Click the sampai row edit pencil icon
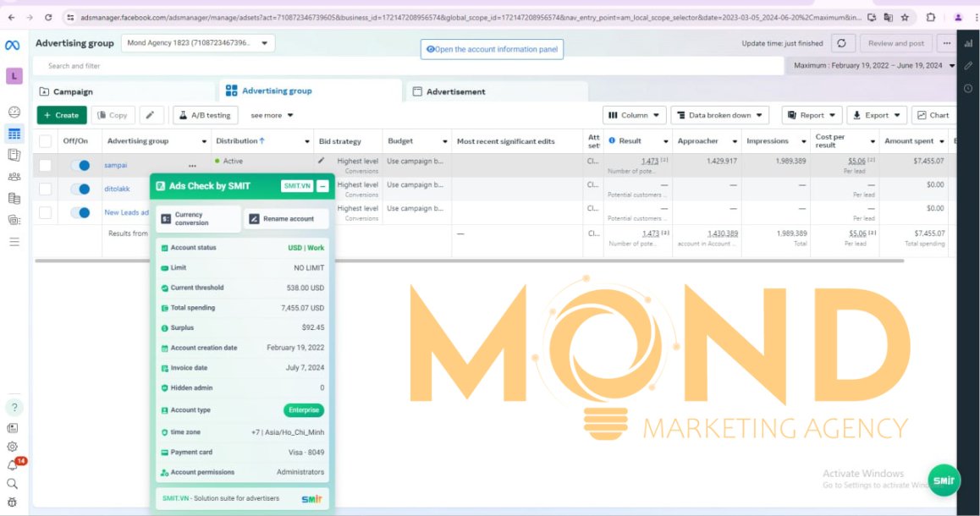 pos(322,161)
